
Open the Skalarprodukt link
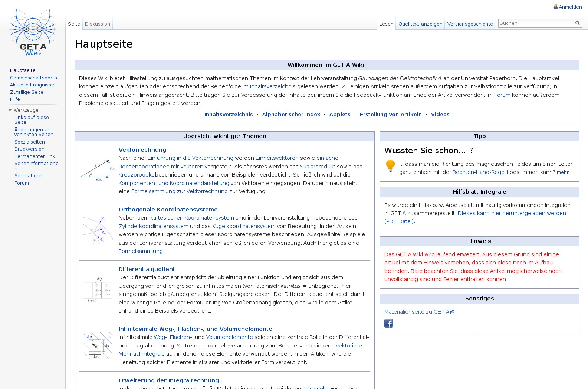point(318,167)
